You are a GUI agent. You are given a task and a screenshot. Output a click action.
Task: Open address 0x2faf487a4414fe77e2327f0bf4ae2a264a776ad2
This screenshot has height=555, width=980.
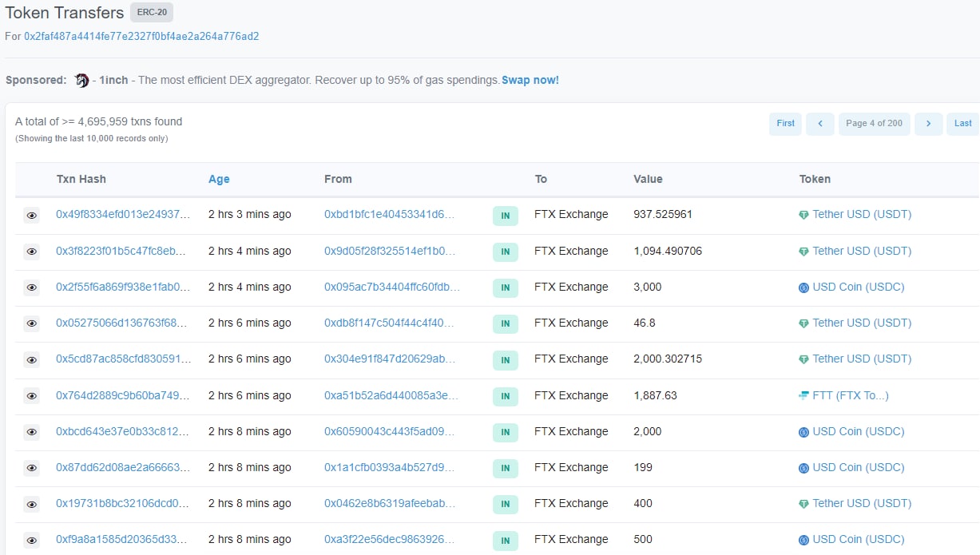point(141,36)
